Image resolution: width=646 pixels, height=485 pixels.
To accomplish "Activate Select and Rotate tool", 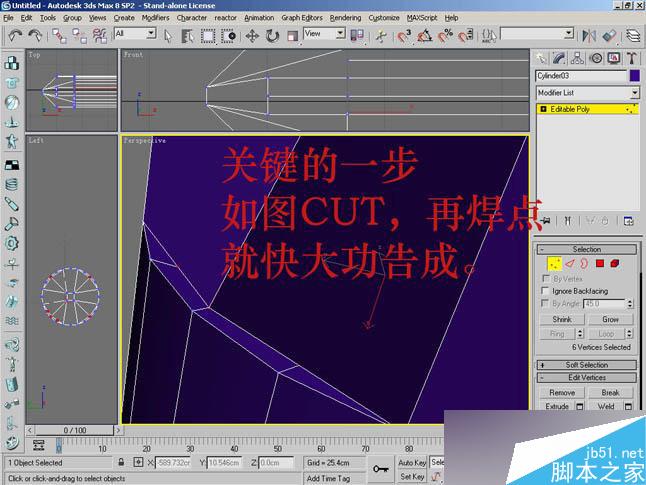I will 272,36.
